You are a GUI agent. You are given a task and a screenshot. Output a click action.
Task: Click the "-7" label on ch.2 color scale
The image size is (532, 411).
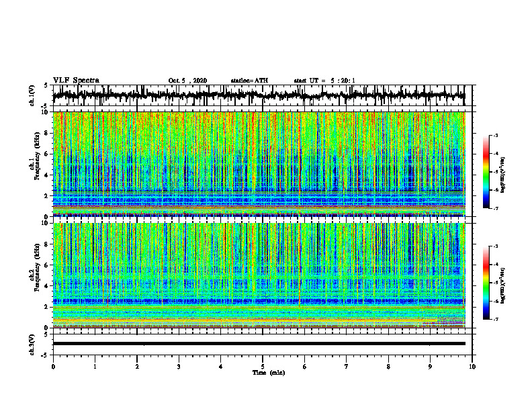tap(495, 320)
